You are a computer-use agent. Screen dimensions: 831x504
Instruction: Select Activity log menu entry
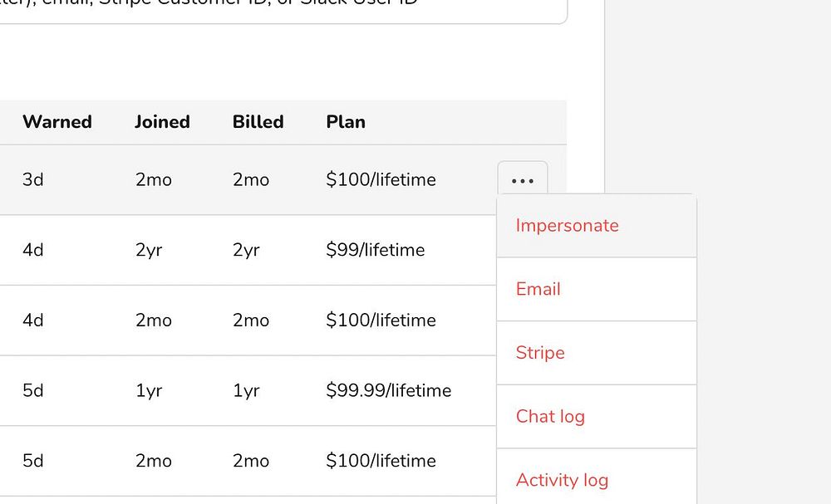click(x=562, y=480)
